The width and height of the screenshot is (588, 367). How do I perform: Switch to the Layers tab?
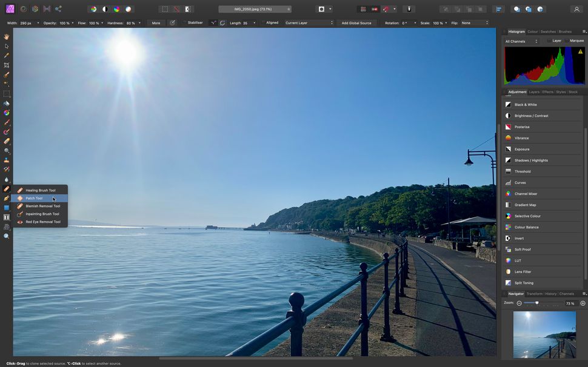coord(534,92)
